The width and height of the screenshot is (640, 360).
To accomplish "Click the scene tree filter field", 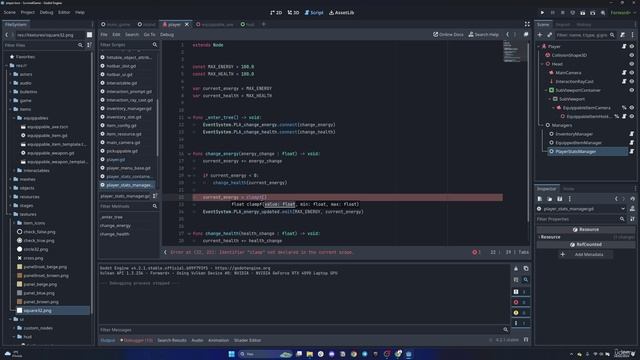I will [585, 35].
